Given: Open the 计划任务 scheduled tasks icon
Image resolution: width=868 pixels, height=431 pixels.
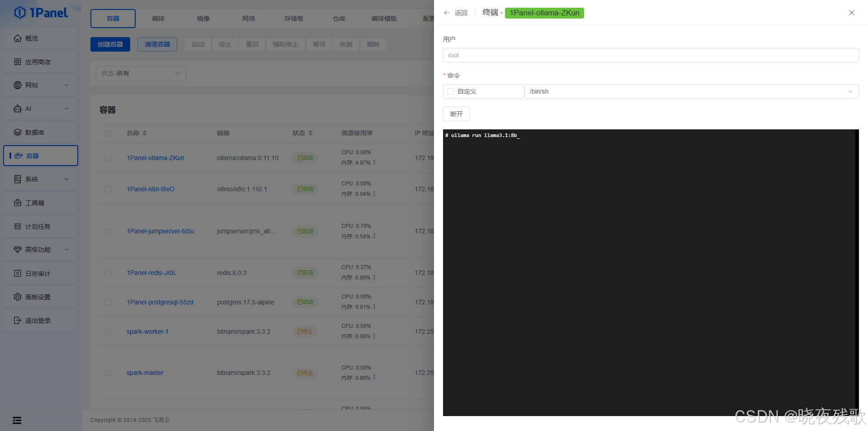Looking at the screenshot, I should pos(18,226).
